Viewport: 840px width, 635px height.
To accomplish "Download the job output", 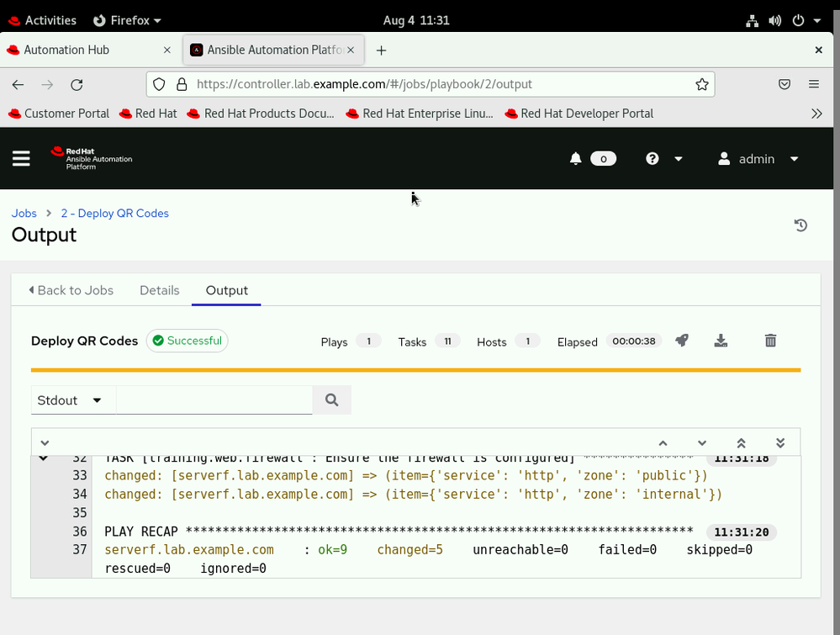I will (x=721, y=341).
